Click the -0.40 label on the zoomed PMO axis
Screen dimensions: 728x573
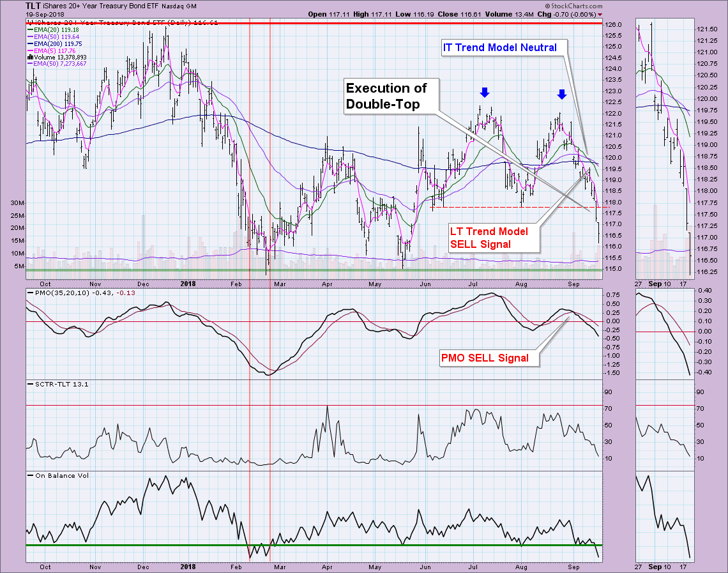[705, 372]
